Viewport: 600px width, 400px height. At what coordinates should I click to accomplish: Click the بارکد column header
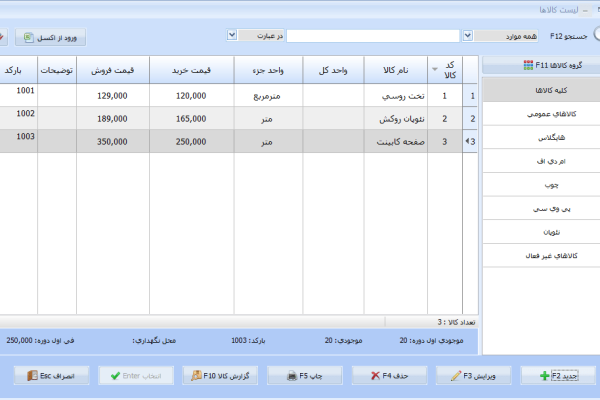(x=18, y=70)
